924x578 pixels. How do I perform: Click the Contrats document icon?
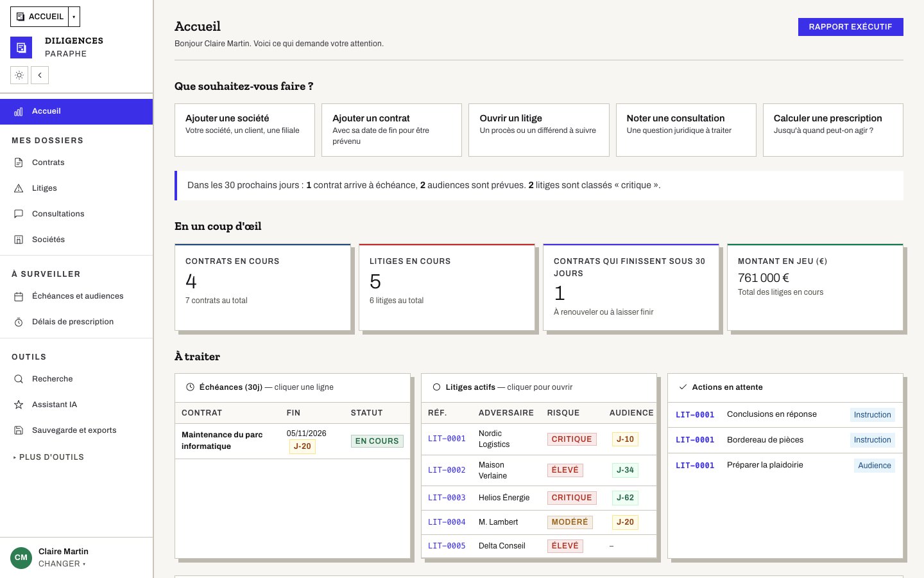pyautogui.click(x=19, y=162)
